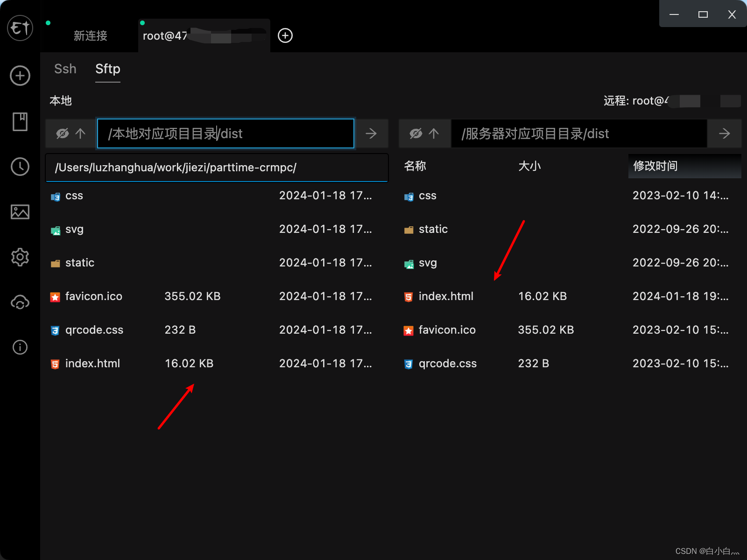Toggle hidden files in remote panel
This screenshot has height=560, width=747.
coord(416,133)
